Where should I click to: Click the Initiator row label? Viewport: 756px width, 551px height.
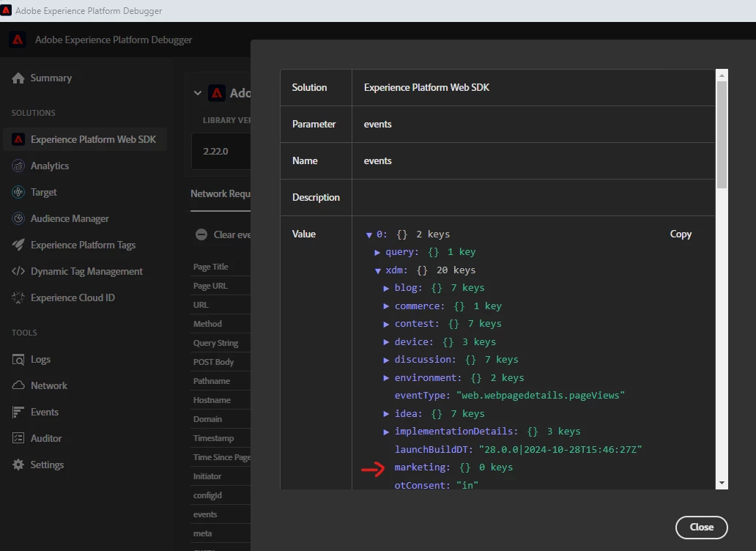[x=207, y=476]
